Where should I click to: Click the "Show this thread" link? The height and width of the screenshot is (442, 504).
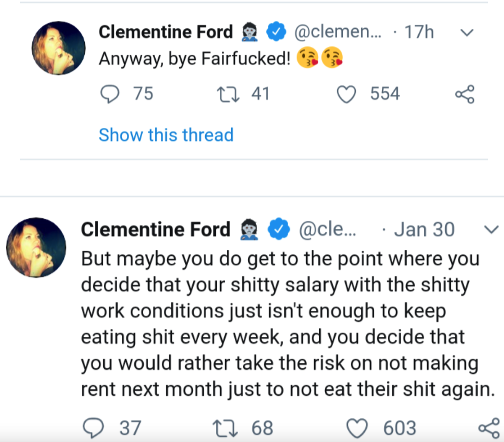click(x=166, y=135)
